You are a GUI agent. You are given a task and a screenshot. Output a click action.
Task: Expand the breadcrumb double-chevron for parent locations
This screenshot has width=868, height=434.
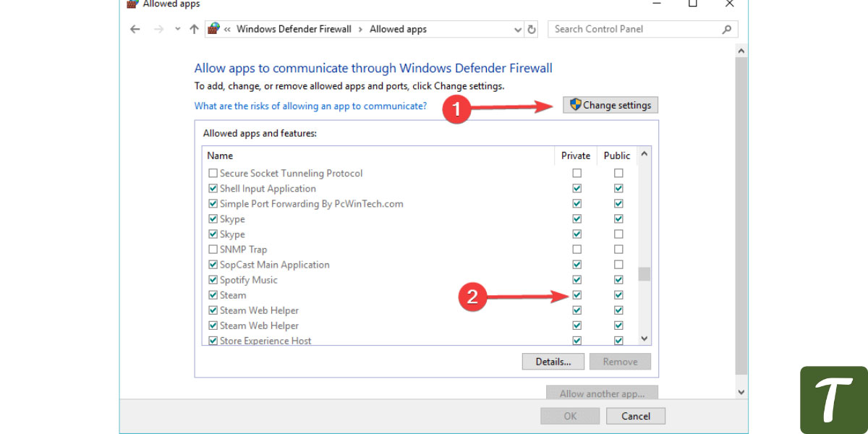click(227, 30)
